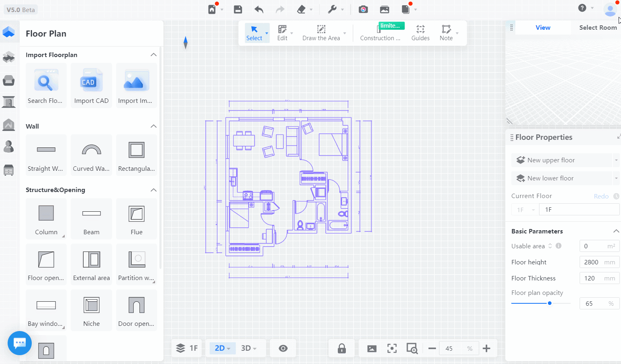Image resolution: width=621 pixels, height=364 pixels.
Task: Open the View tab
Action: click(x=543, y=27)
